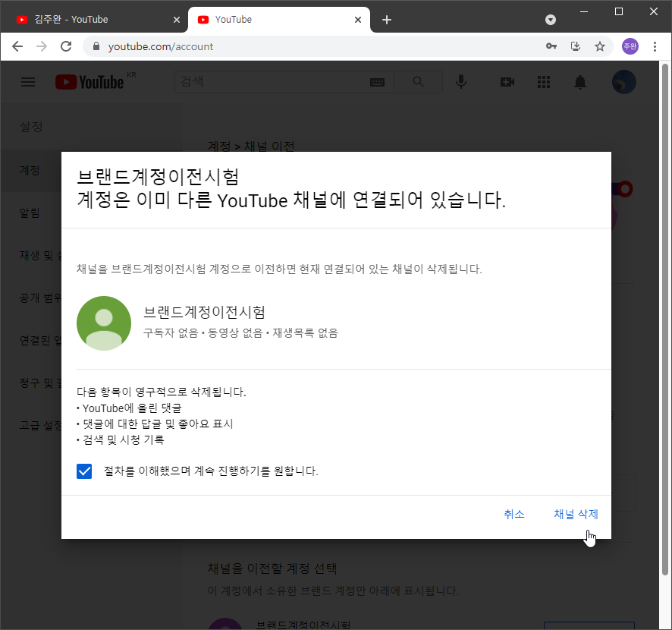Image resolution: width=672 pixels, height=630 pixels.
Task: Open the tab search dropdown arrow
Action: coord(551,20)
